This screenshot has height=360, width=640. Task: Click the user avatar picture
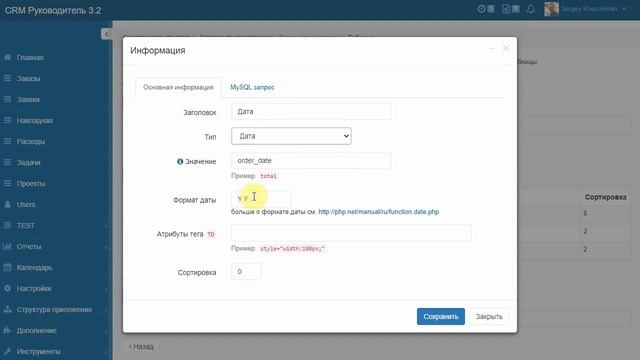pyautogui.click(x=551, y=9)
